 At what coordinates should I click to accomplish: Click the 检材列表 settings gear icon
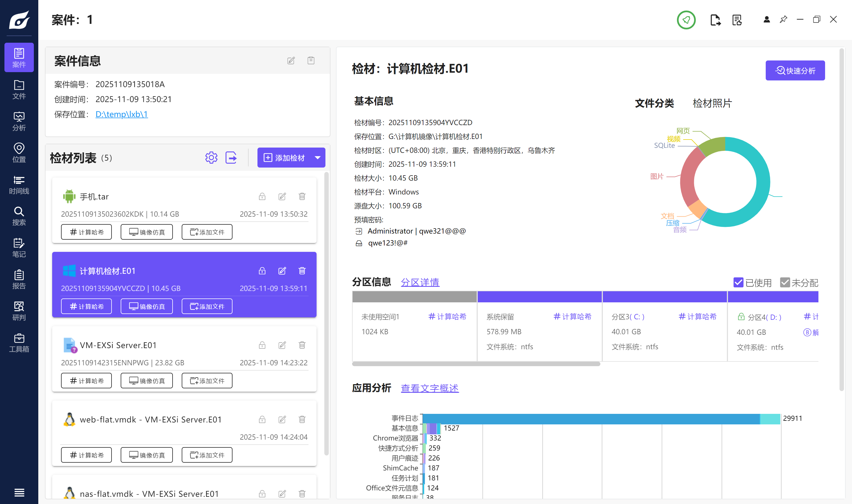click(x=211, y=158)
